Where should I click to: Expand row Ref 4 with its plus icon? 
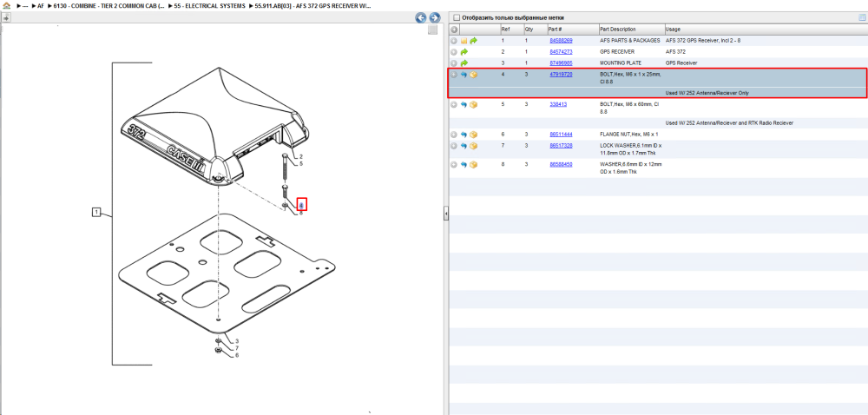pos(454,75)
